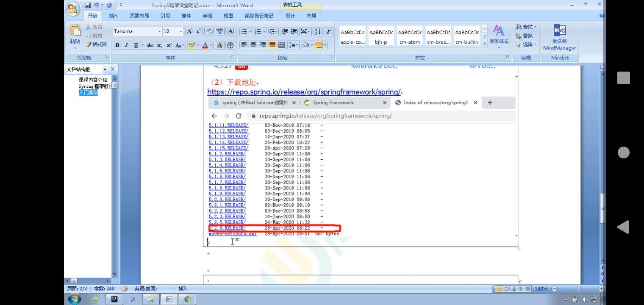Toggle bold formatting
Image resolution: width=644 pixels, height=305 pixels.
(x=117, y=45)
